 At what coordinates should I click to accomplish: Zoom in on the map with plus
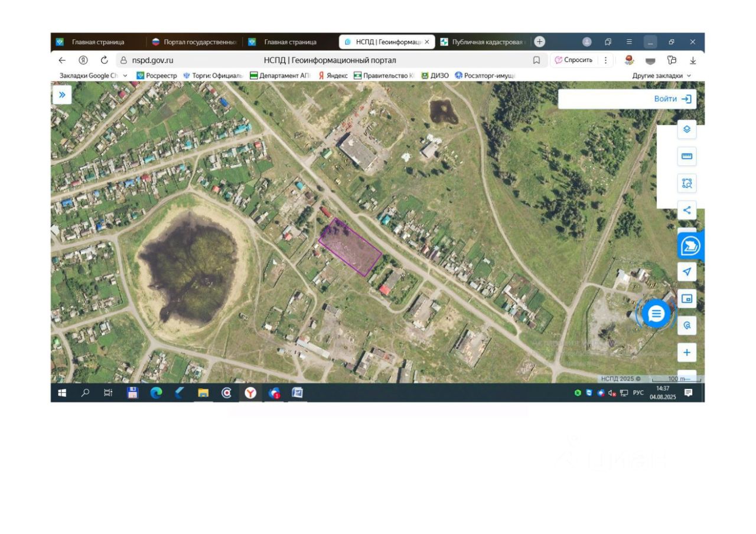pos(687,353)
